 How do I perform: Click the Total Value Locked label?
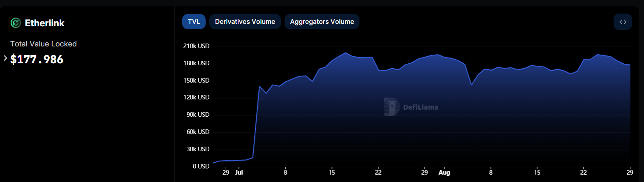(43, 44)
